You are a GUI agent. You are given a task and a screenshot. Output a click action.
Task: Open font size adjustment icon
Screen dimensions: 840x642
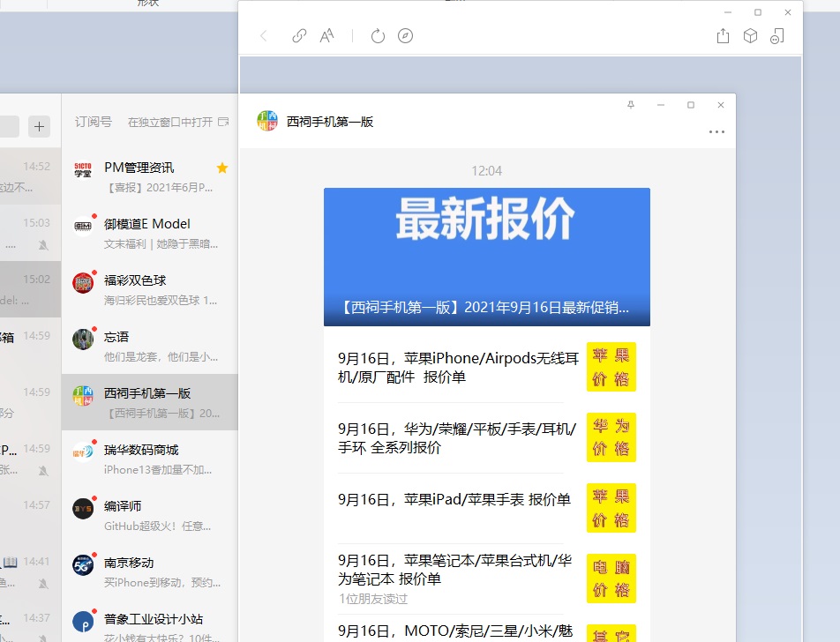pyautogui.click(x=326, y=36)
